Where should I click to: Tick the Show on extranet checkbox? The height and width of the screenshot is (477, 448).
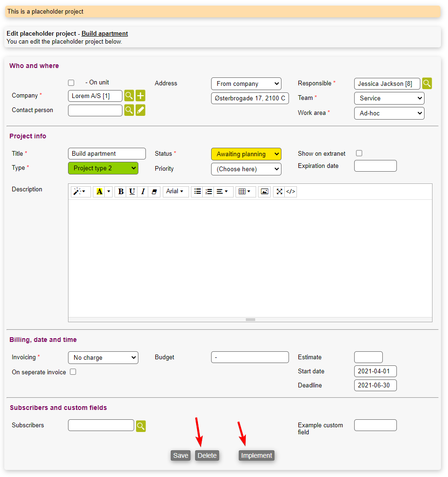click(359, 153)
